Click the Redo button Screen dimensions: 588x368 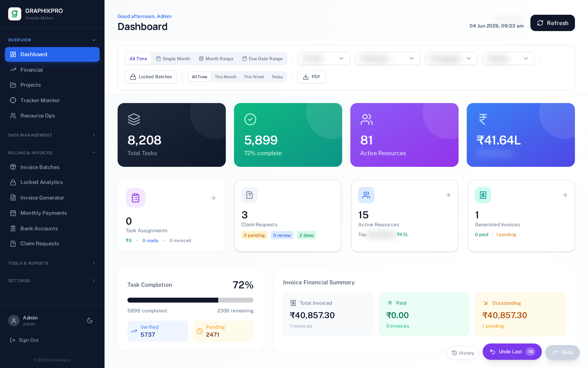click(x=562, y=352)
